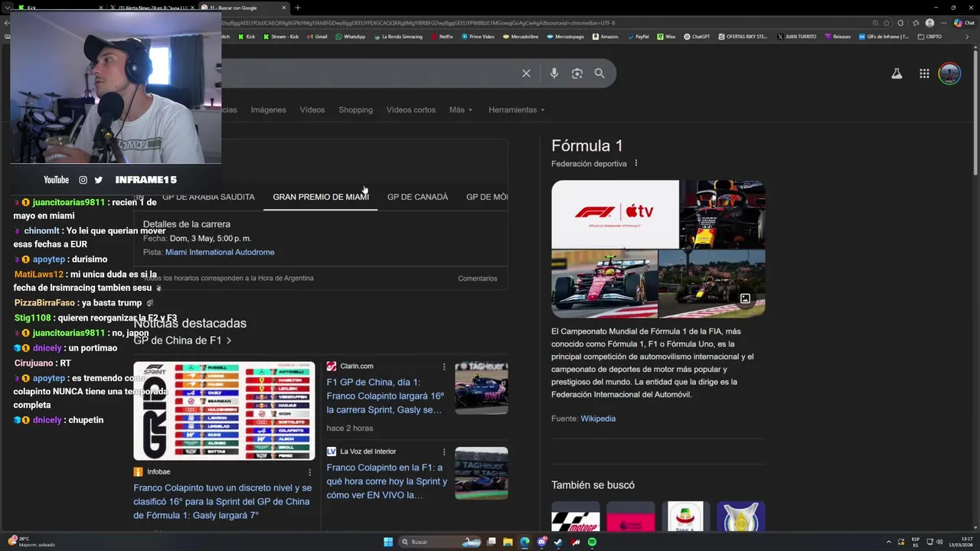The height and width of the screenshot is (551, 980).
Task: Select GP de Arabia Saudita race tab
Action: point(208,197)
